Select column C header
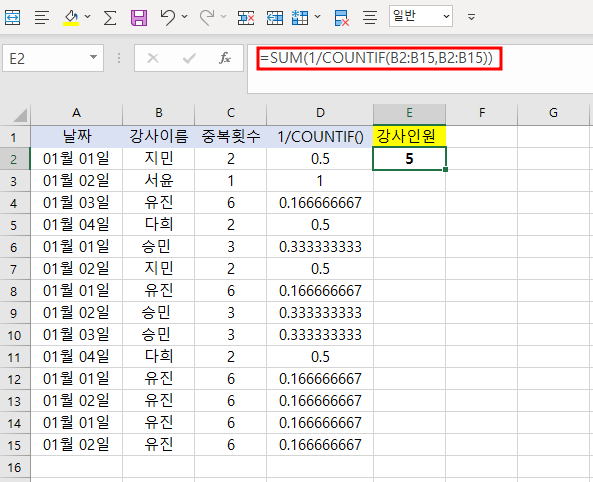The height and width of the screenshot is (482, 593). 230,113
